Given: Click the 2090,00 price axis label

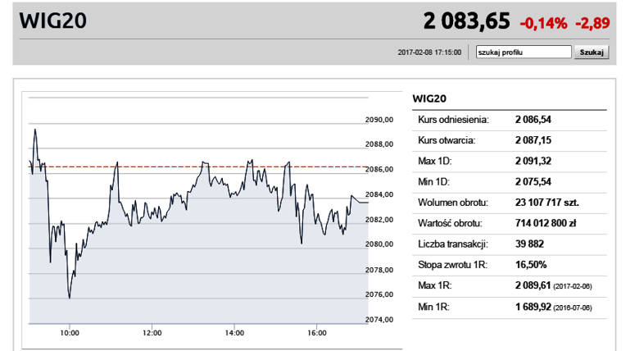Looking at the screenshot, I should 379,120.
